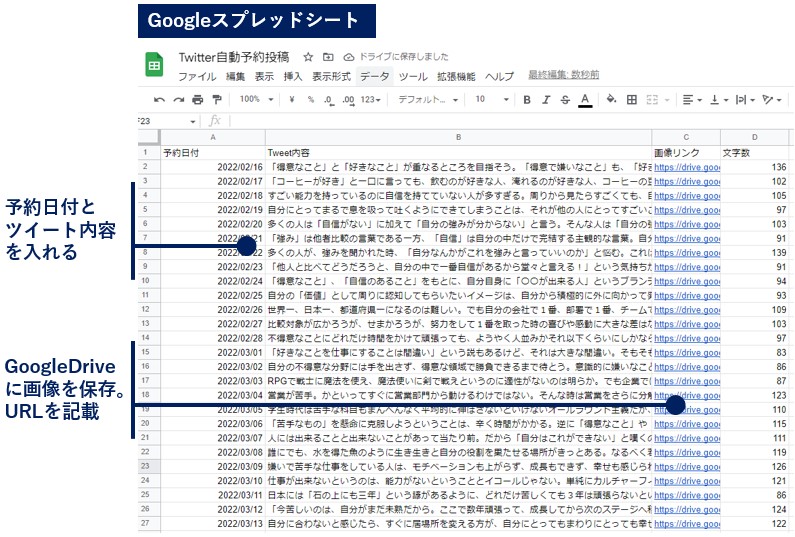Viewport: 795px width, 537px height.
Task: Increase decimal places
Action: [x=348, y=100]
